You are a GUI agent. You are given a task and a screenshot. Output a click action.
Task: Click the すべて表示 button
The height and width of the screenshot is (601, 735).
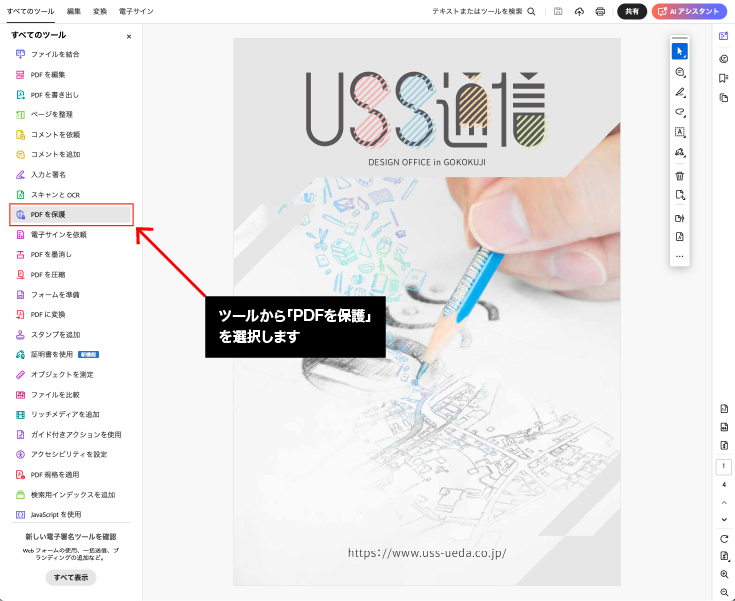(x=71, y=578)
